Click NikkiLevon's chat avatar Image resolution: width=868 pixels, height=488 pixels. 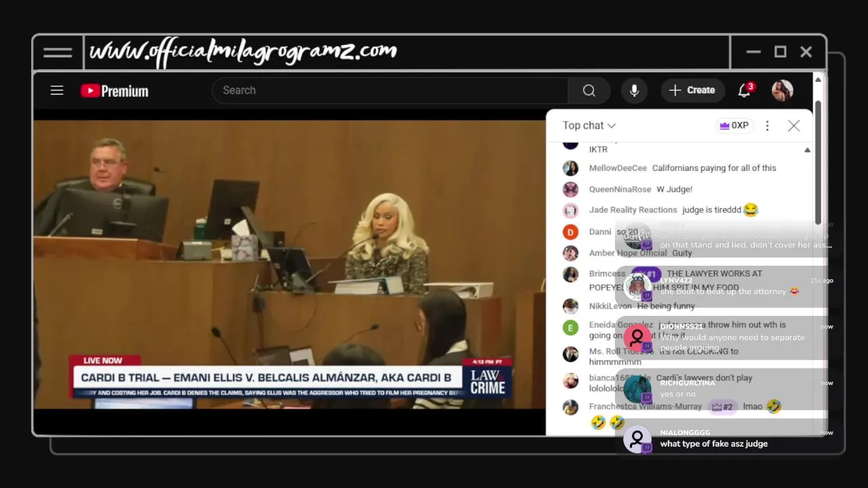point(570,306)
